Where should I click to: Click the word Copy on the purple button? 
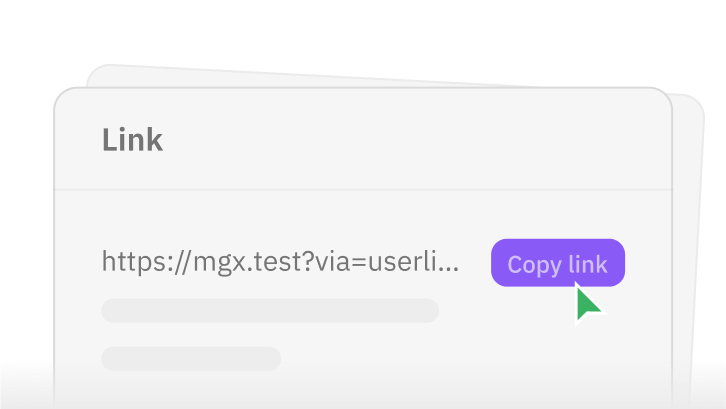click(534, 264)
